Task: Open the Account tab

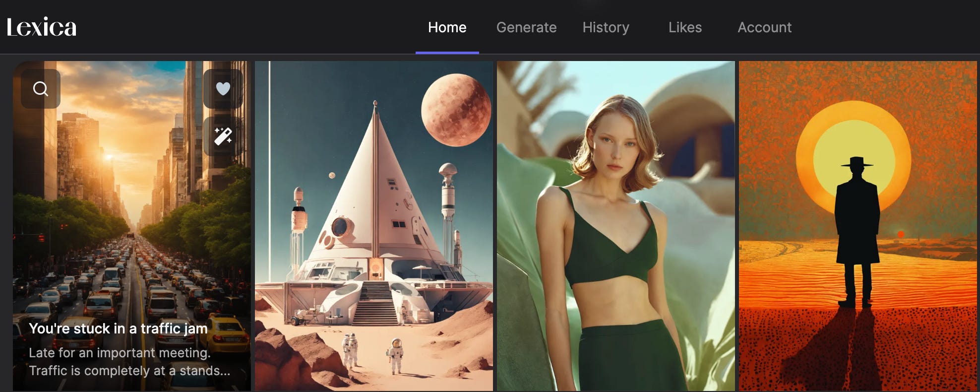Action: (x=765, y=27)
